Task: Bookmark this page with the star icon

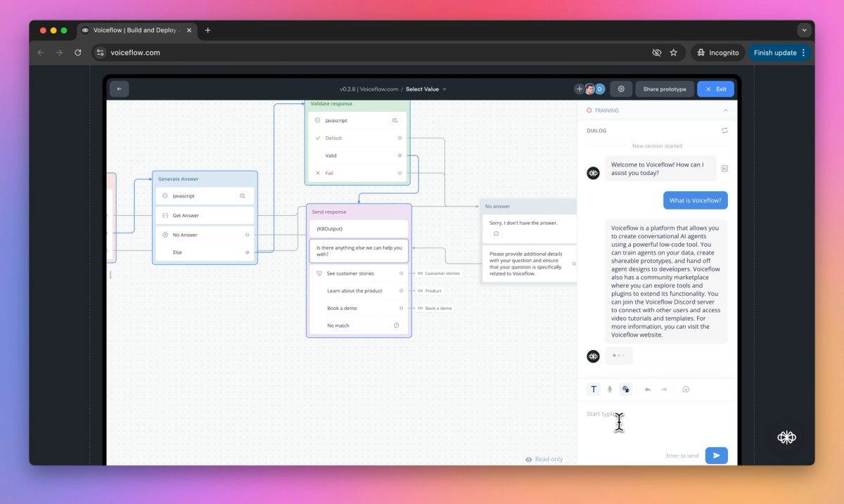Action: coord(674,53)
